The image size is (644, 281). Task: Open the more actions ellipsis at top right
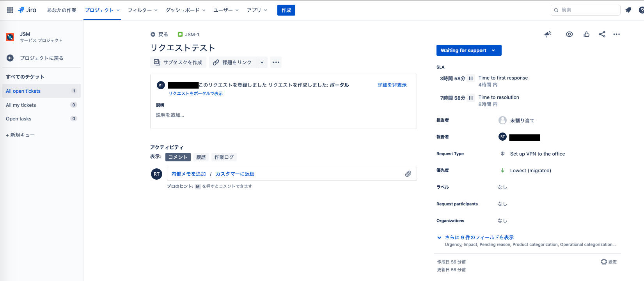pos(616,34)
